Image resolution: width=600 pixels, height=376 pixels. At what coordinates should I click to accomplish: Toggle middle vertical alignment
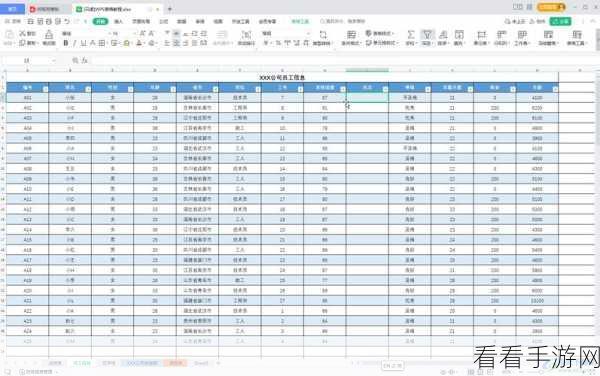click(176, 34)
